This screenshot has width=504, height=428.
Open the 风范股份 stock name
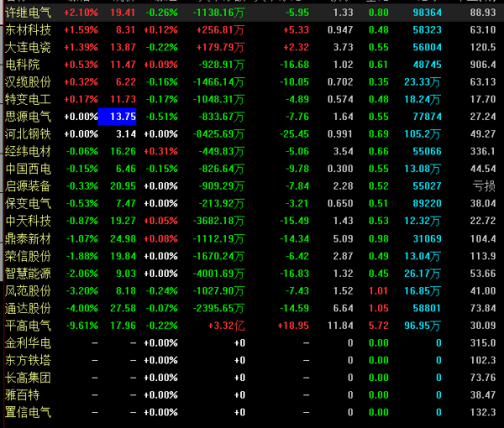pyautogui.click(x=28, y=291)
